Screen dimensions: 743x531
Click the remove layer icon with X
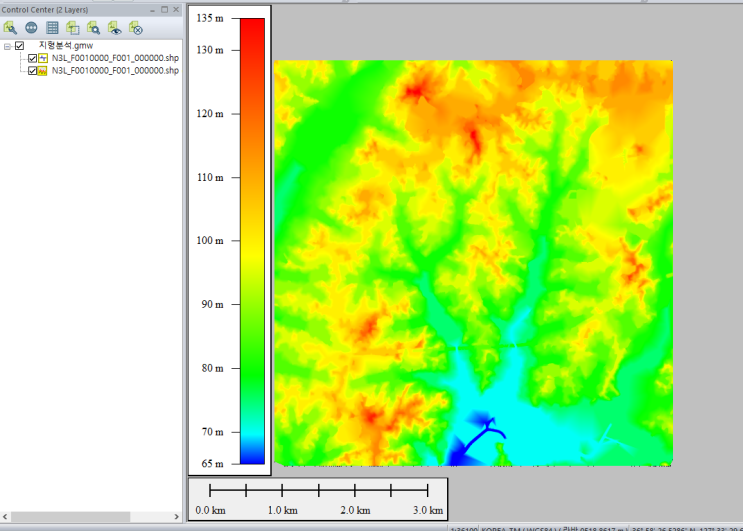[136, 28]
